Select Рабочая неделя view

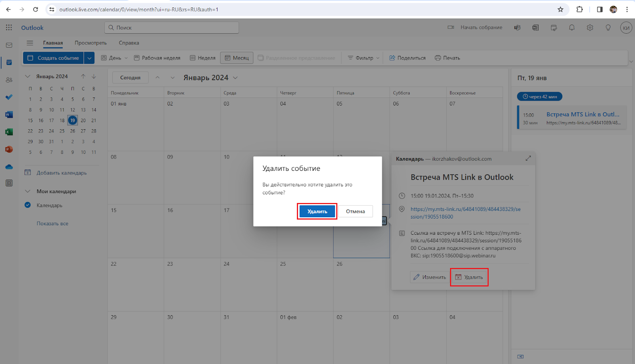click(x=157, y=58)
